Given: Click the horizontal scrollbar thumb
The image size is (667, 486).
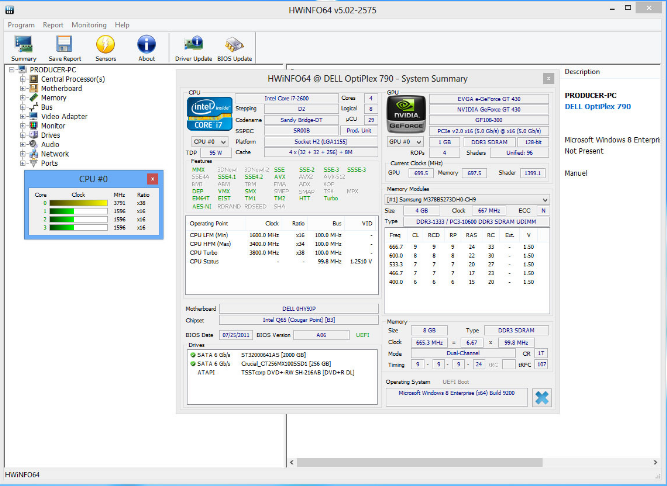Looking at the screenshot, I should click(x=419, y=462).
